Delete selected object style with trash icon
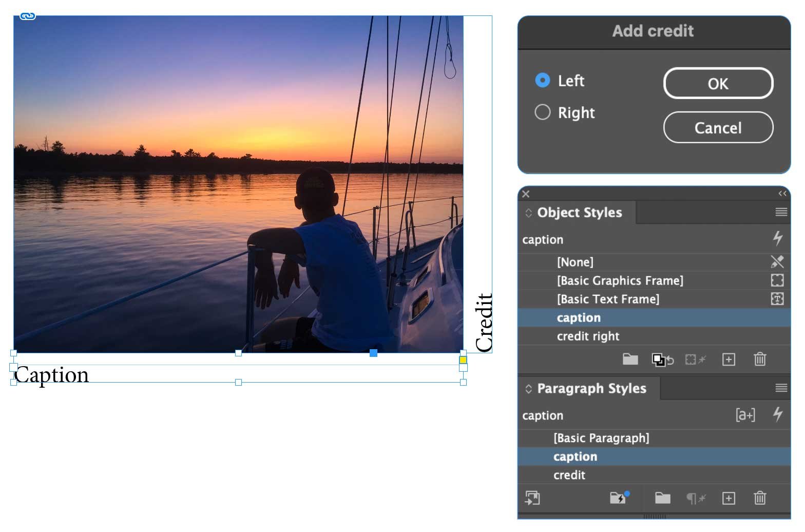 click(x=760, y=359)
